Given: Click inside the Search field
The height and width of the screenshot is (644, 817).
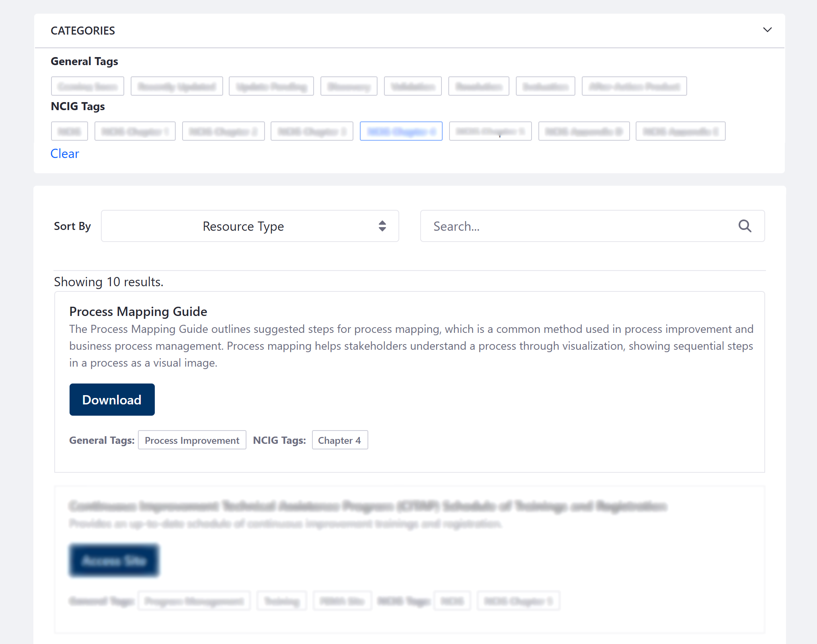Looking at the screenshot, I should (563, 226).
